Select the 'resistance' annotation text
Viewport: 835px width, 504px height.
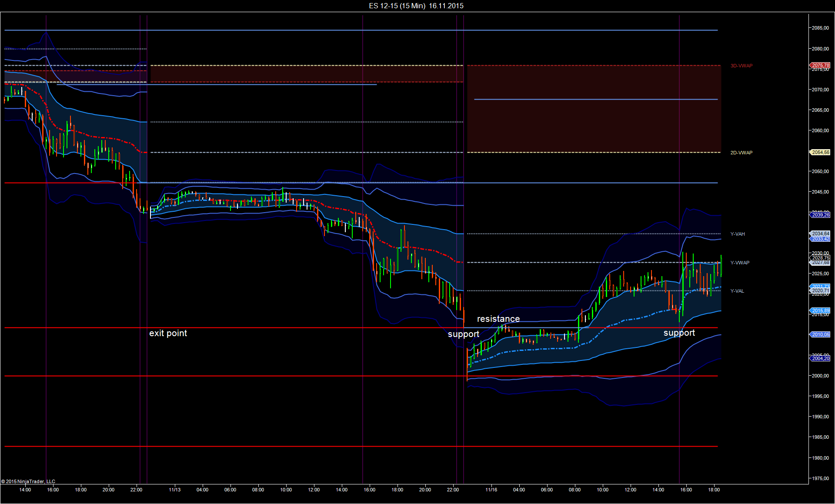click(x=498, y=319)
